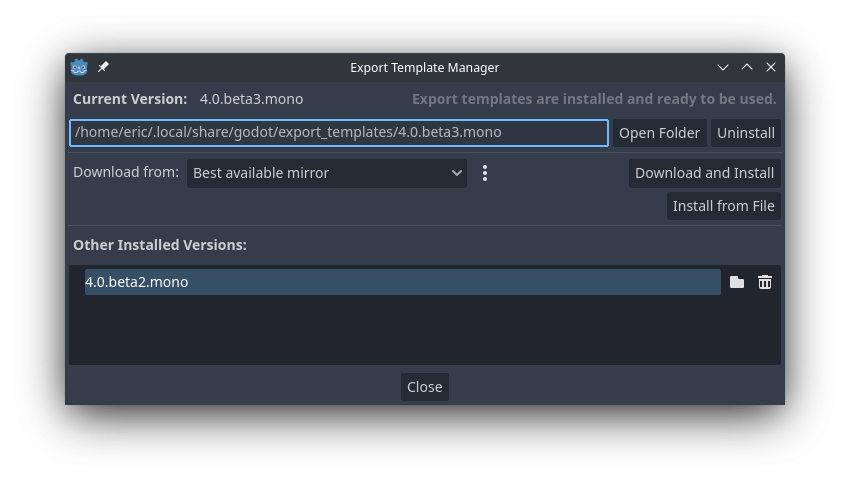850x482 pixels.
Task: Expand the Best available mirror dropdown
Action: coord(327,173)
